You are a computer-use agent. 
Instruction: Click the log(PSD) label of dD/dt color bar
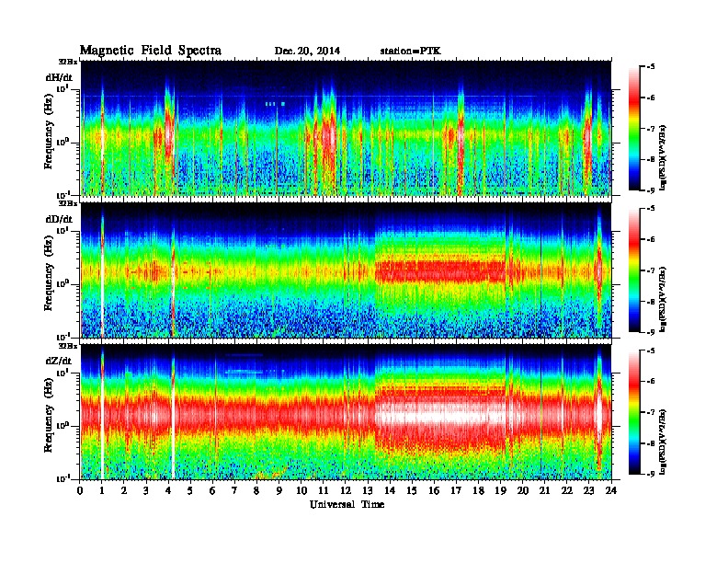point(663,300)
